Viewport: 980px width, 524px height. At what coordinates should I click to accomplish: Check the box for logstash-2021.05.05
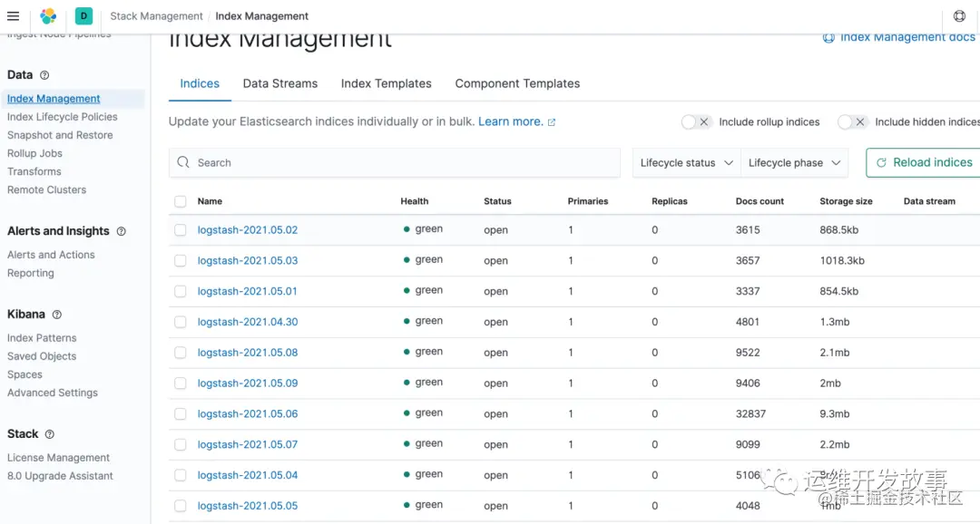tap(180, 505)
